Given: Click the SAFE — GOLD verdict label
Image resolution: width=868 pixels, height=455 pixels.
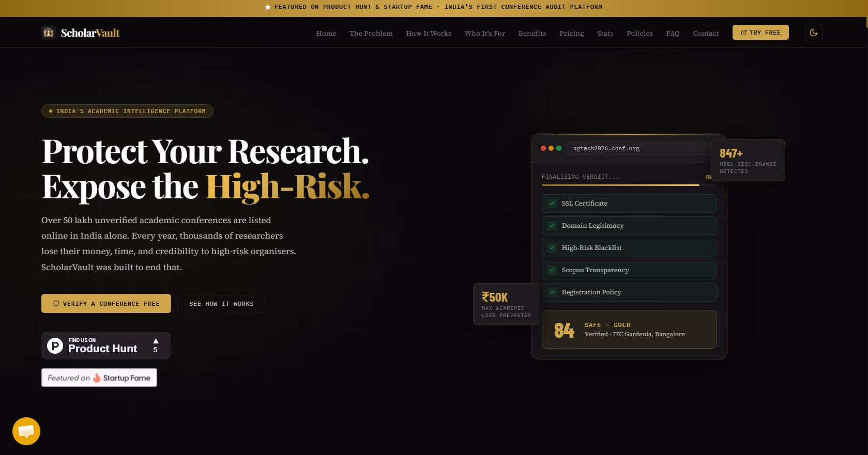Looking at the screenshot, I should coord(607,325).
